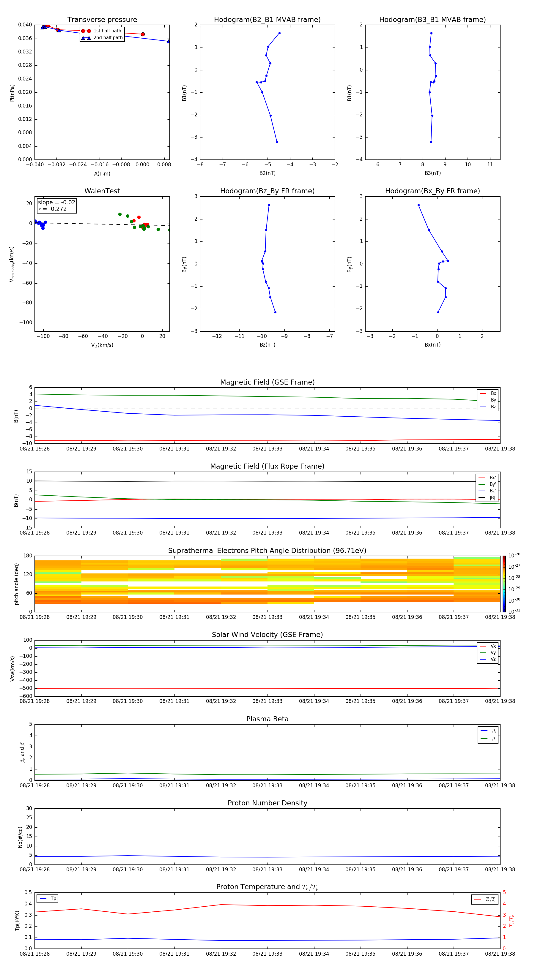Screen dimensions: 535x980
Task: Select the "r = -0.272" annotation text
Action: 53,209
